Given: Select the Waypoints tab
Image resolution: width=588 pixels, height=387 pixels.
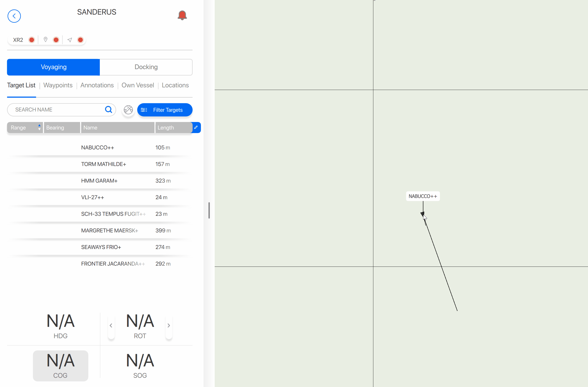Looking at the screenshot, I should pyautogui.click(x=58, y=85).
